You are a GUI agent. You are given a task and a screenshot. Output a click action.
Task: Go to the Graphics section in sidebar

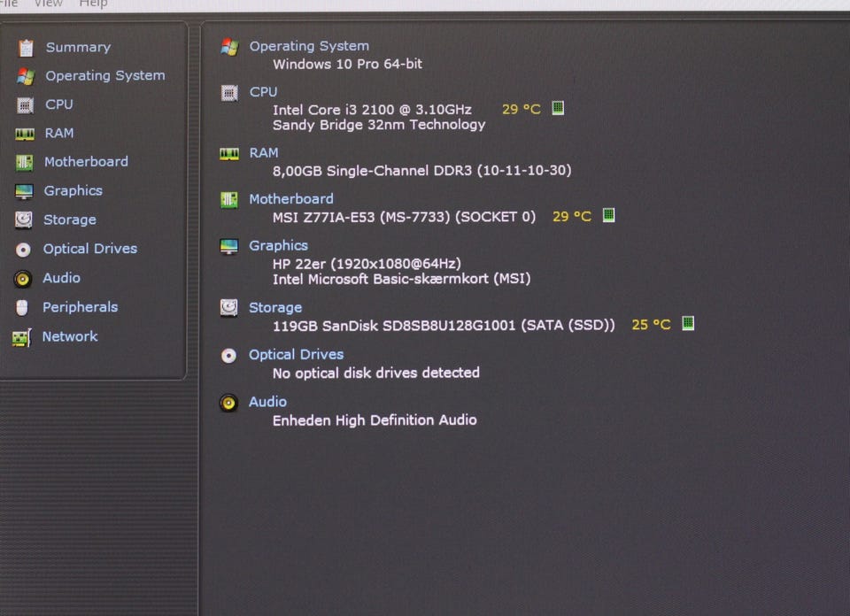coord(73,190)
